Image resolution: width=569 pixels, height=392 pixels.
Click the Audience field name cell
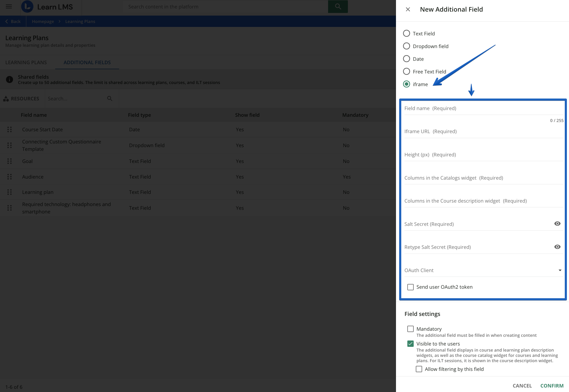pos(33,177)
